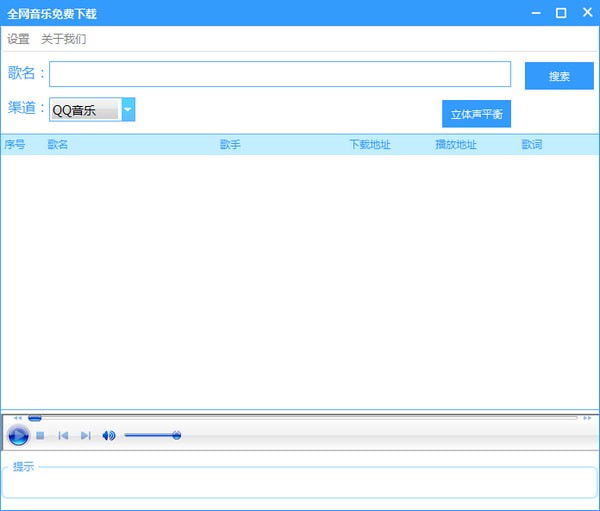Click the 搜索 search button
The height and width of the screenshot is (511, 600).
click(x=559, y=76)
